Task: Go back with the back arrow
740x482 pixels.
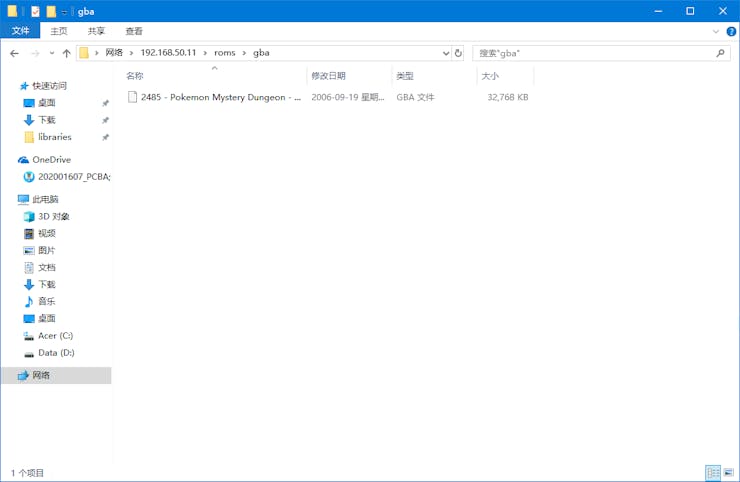Action: [x=15, y=53]
